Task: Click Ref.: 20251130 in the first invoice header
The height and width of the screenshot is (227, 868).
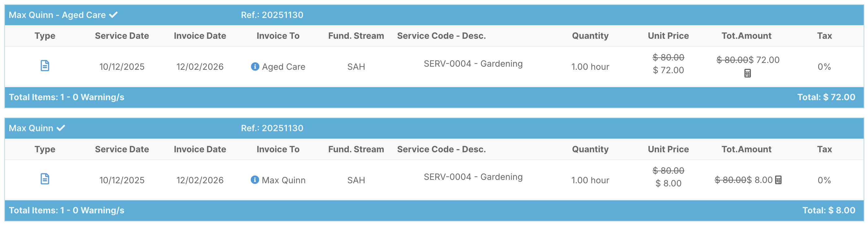Action: 272,15
